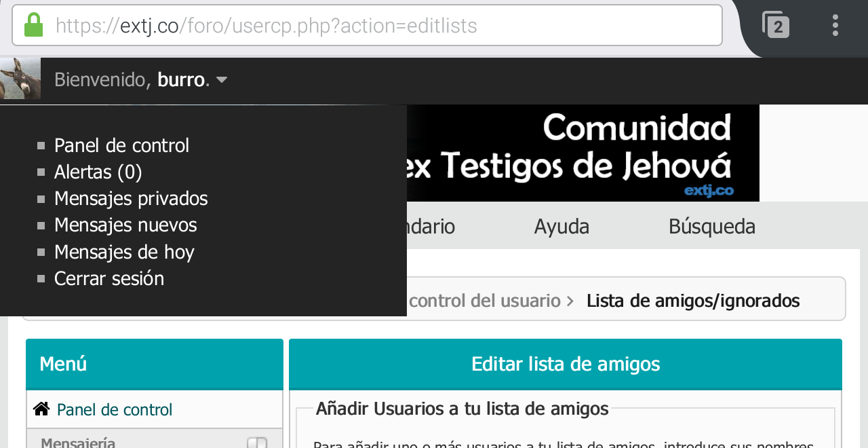Click the donkey avatar picture
Viewport: 868px width, 448px height.
(x=20, y=79)
